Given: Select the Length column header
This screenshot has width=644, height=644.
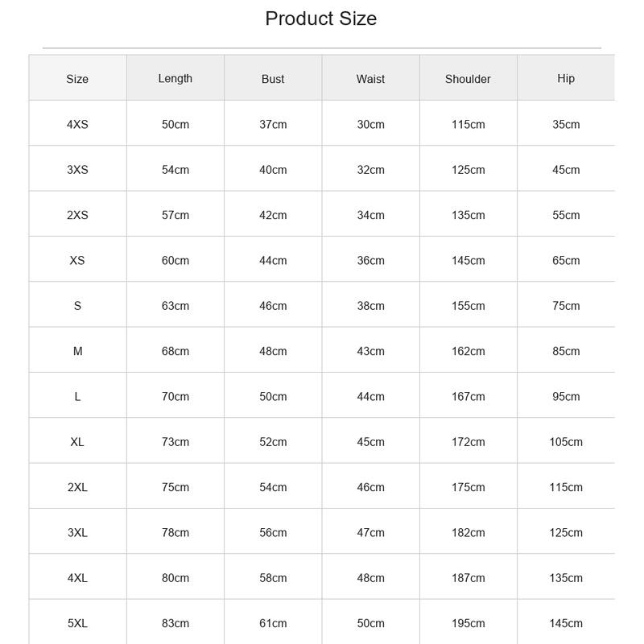Looking at the screenshot, I should 175,79.
